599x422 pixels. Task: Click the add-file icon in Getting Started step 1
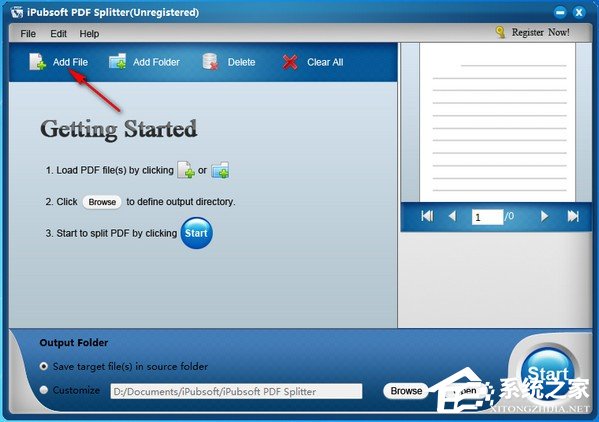pos(186,170)
